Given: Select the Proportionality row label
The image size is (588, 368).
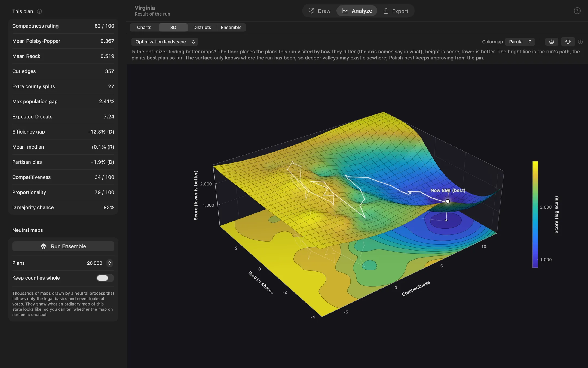Looking at the screenshot, I should 29,192.
